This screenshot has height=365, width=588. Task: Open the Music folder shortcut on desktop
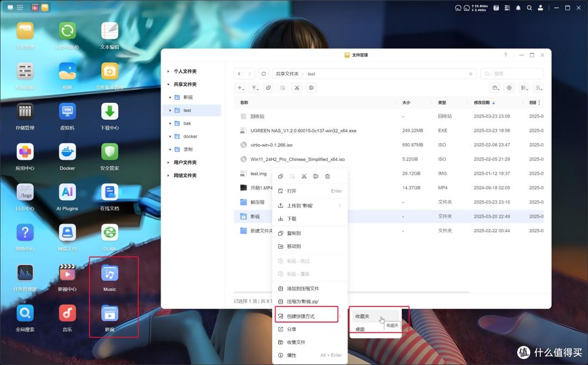click(x=109, y=273)
